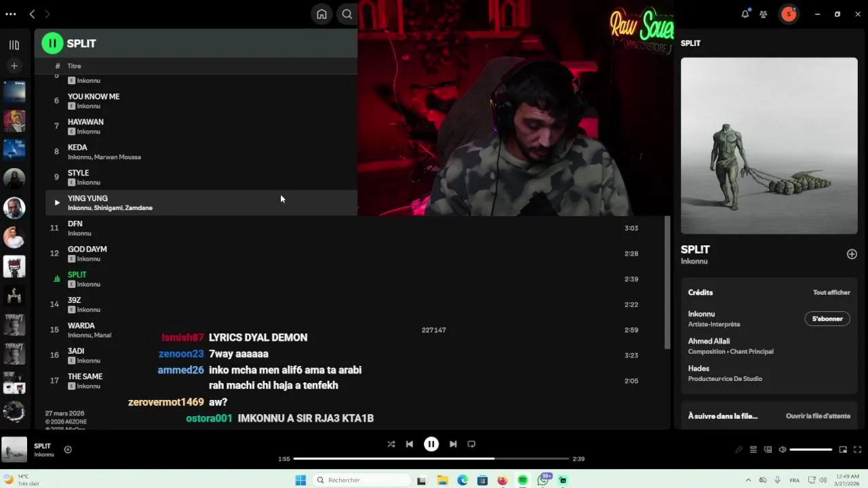The image size is (868, 488).
Task: Open the user profile avatar
Action: click(x=789, y=14)
